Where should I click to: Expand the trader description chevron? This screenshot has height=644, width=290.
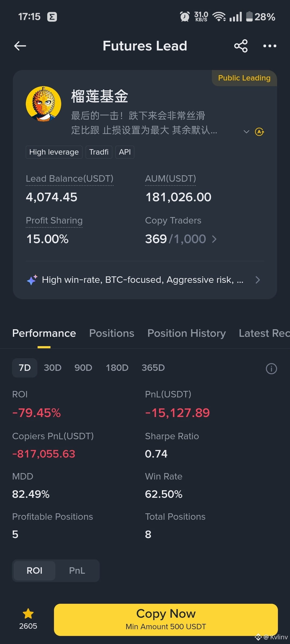[246, 132]
